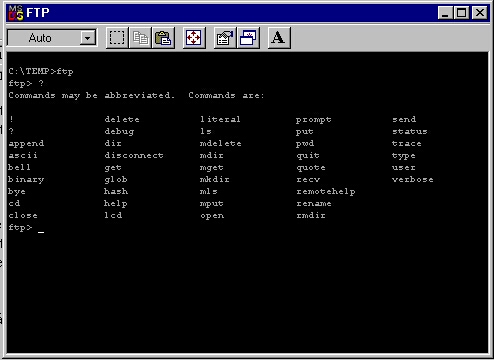Click the 'Commands are:' text
Image resolution: width=494 pixels, height=360 pixels.
[x=226, y=95]
